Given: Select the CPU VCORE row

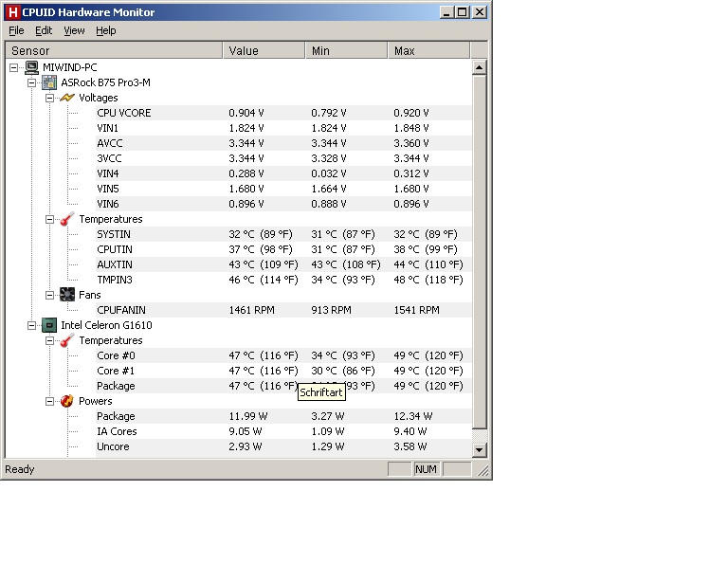Looking at the screenshot, I should [283, 113].
